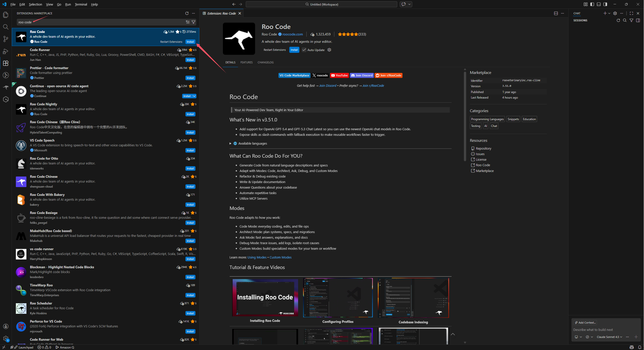Open Run and Debug view

(6, 51)
